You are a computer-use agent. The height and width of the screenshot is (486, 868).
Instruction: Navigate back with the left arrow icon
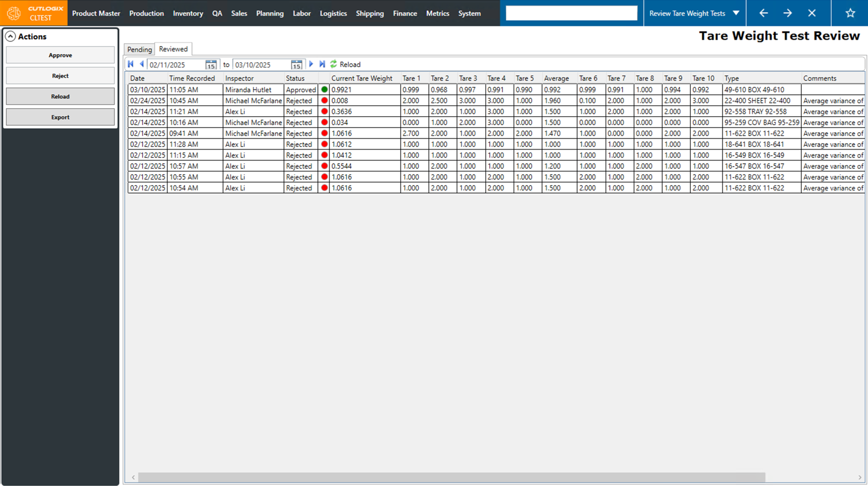(x=763, y=13)
